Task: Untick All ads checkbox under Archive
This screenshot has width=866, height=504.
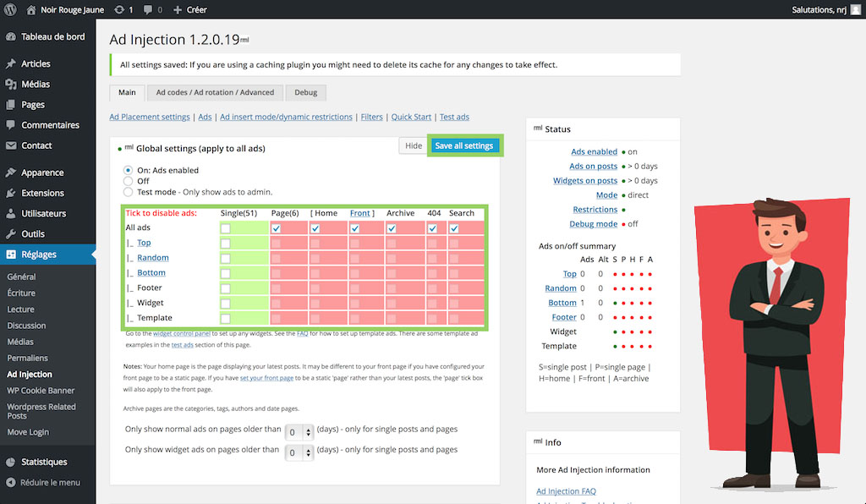Action: pos(392,228)
